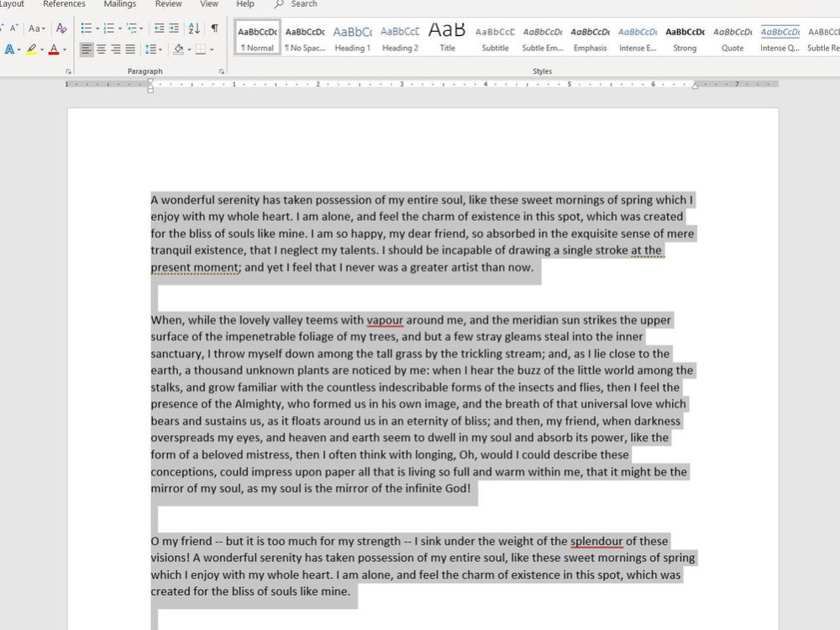
Task: Open shading color dropdown arrow
Action: point(189,50)
